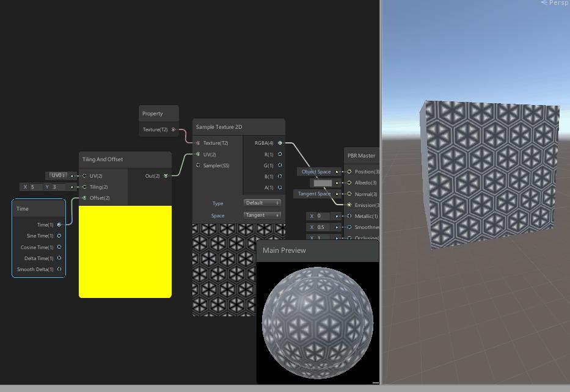Viewport: 570px width, 392px height.
Task: Open the Type dropdown set to Default
Action: coord(263,203)
